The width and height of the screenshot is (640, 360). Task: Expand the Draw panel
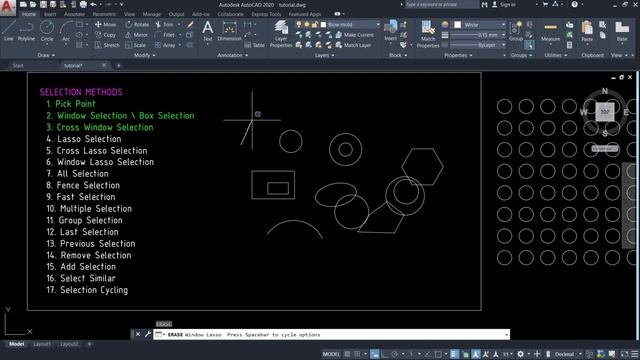[x=46, y=55]
